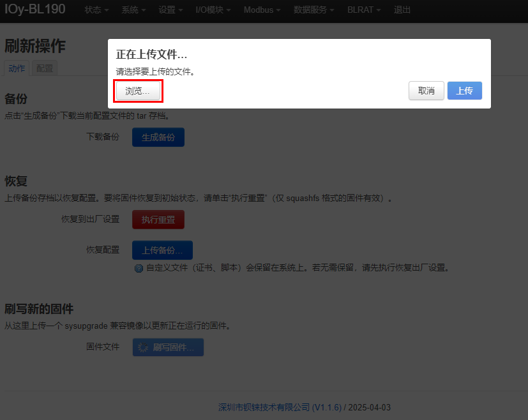
Task: Open the 设置 dropdown
Action: point(170,10)
